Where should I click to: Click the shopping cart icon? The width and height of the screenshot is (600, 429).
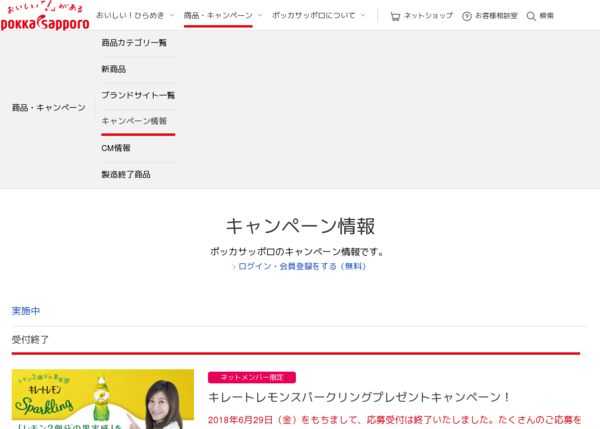pyautogui.click(x=395, y=16)
